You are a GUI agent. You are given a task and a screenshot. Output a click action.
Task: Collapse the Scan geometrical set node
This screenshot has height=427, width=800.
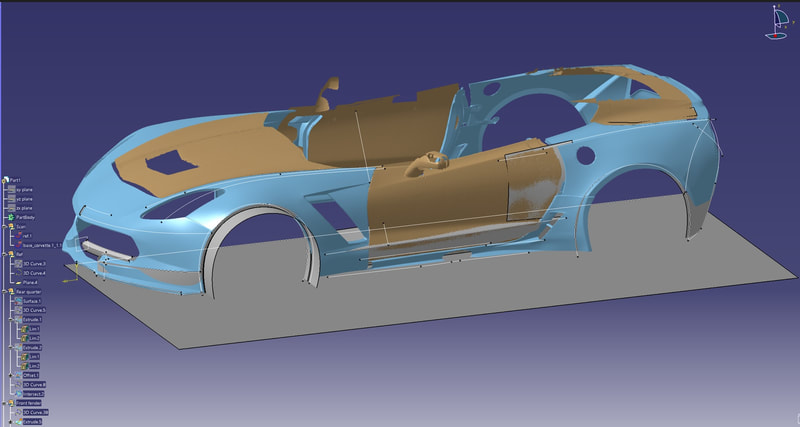pyautogui.click(x=3, y=225)
